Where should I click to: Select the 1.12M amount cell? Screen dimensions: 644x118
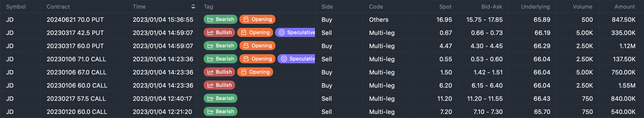pyautogui.click(x=627, y=46)
